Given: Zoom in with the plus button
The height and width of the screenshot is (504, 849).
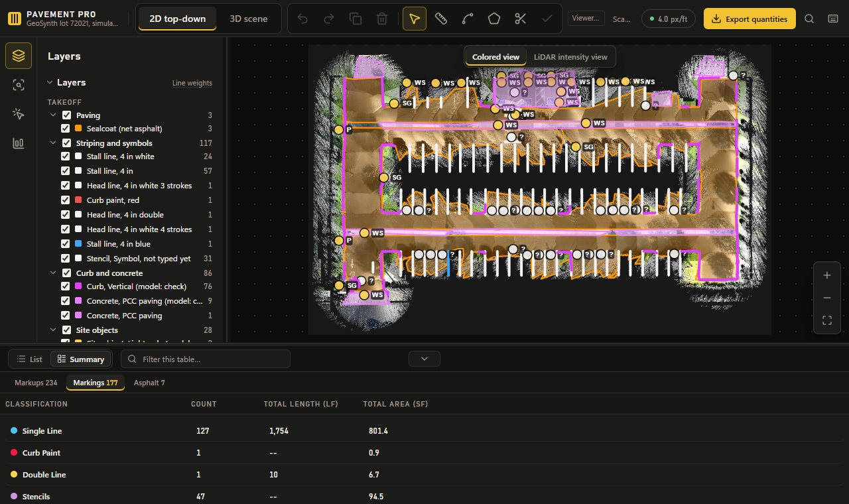Looking at the screenshot, I should coord(827,275).
